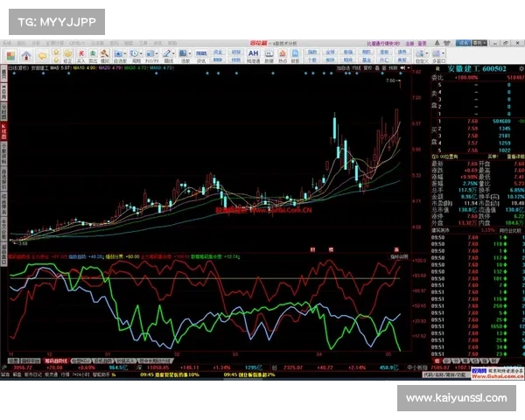Expand 指标说明 in the indicator panel header

(x=397, y=257)
